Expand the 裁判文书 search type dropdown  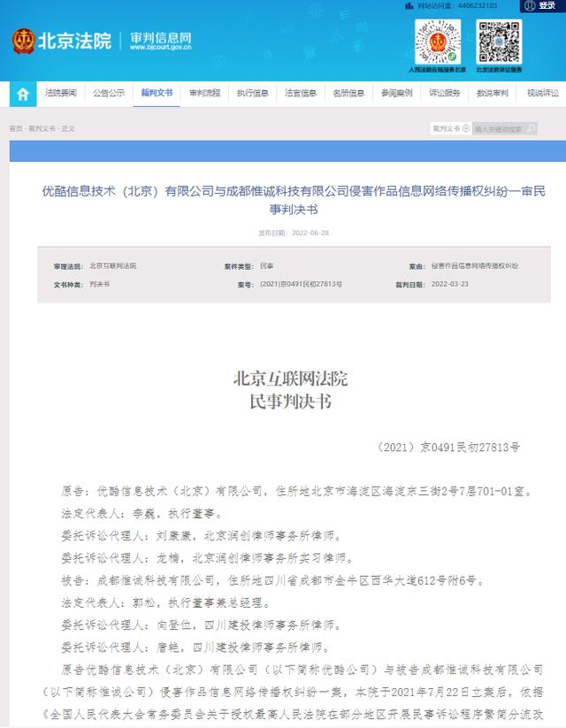pos(451,128)
